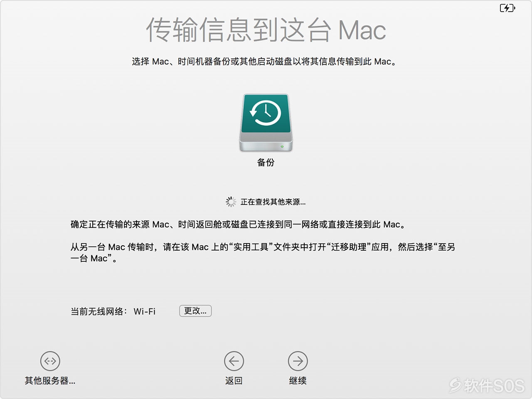This screenshot has width=532, height=399.
Task: Click the battery charging status icon
Action: tap(507, 8)
